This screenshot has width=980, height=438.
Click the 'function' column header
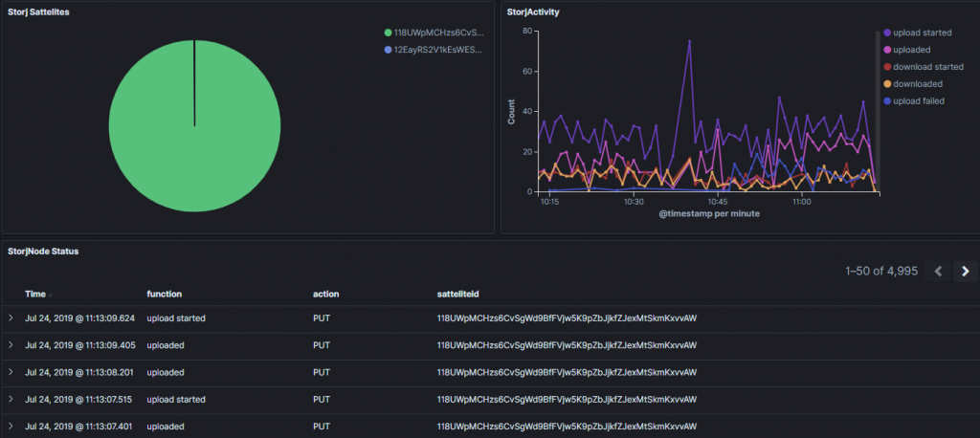(164, 294)
